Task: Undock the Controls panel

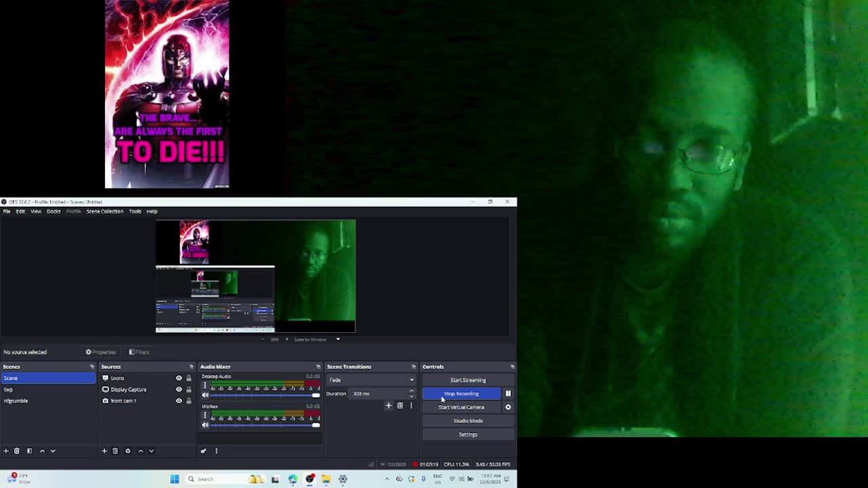Action: pyautogui.click(x=513, y=367)
